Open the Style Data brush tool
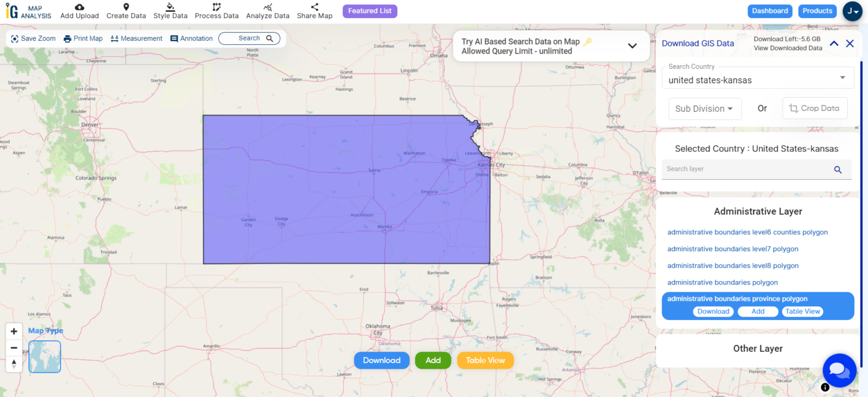The height and width of the screenshot is (397, 868). click(x=170, y=10)
